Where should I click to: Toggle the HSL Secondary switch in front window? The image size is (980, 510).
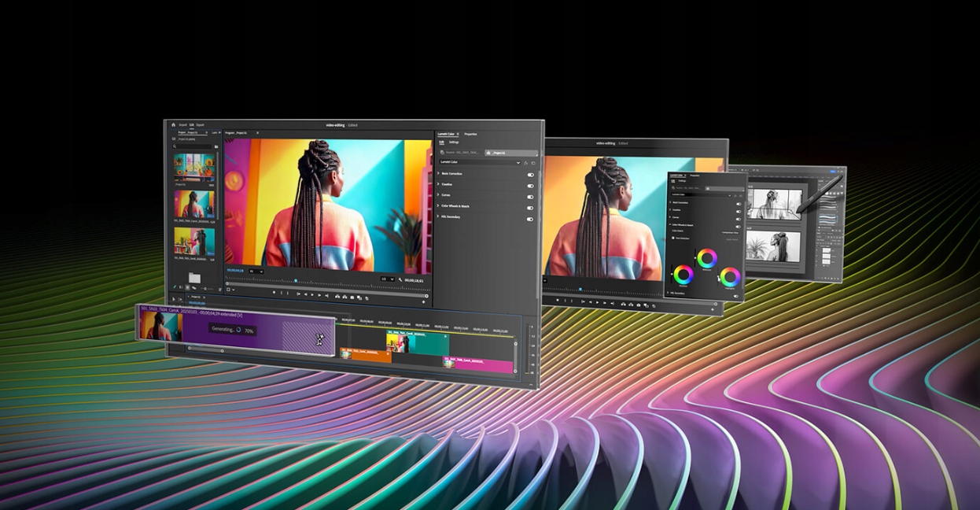pos(530,218)
